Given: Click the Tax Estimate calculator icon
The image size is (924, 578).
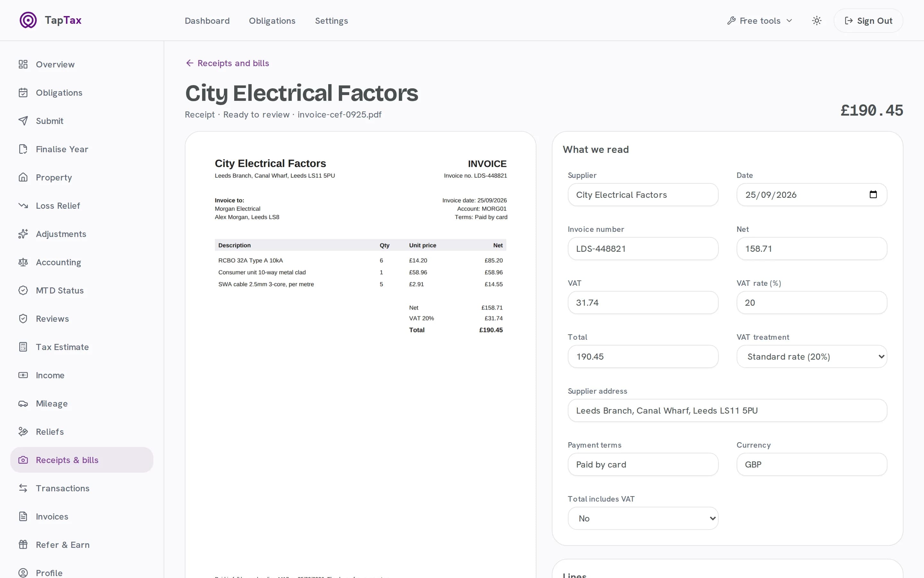Looking at the screenshot, I should coord(23,347).
